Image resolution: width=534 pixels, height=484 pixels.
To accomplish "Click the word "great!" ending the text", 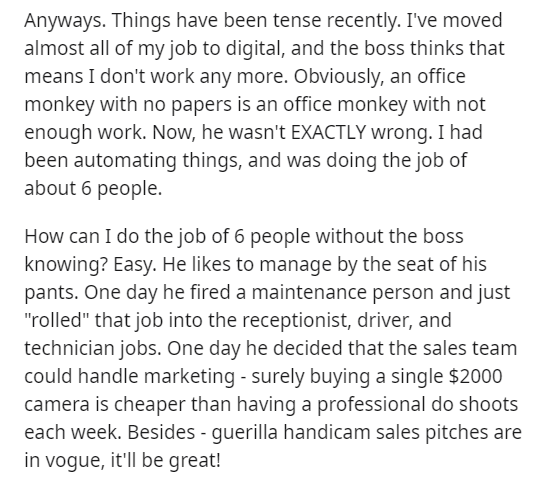I will click(x=195, y=460).
